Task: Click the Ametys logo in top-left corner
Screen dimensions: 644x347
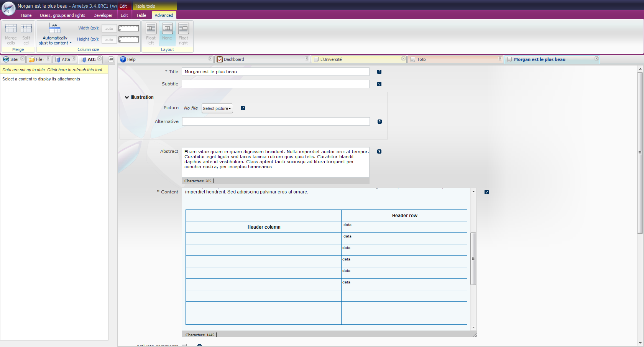Action: pyautogui.click(x=8, y=8)
